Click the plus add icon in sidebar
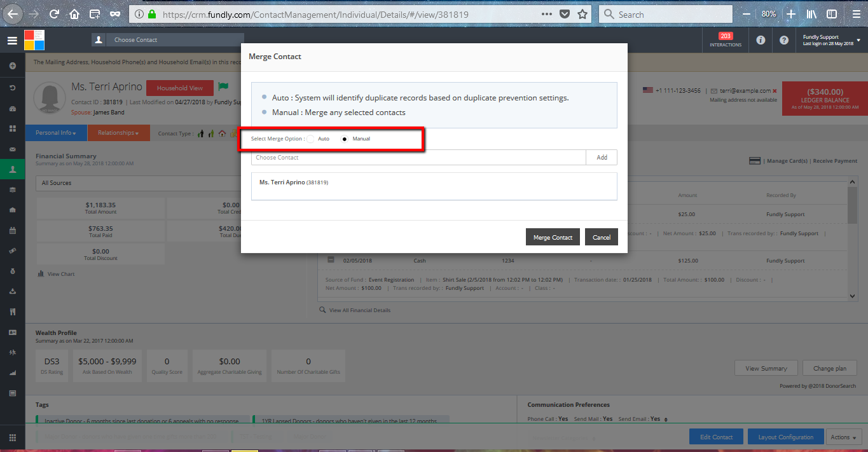Viewport: 868px width, 452px height. (12, 66)
